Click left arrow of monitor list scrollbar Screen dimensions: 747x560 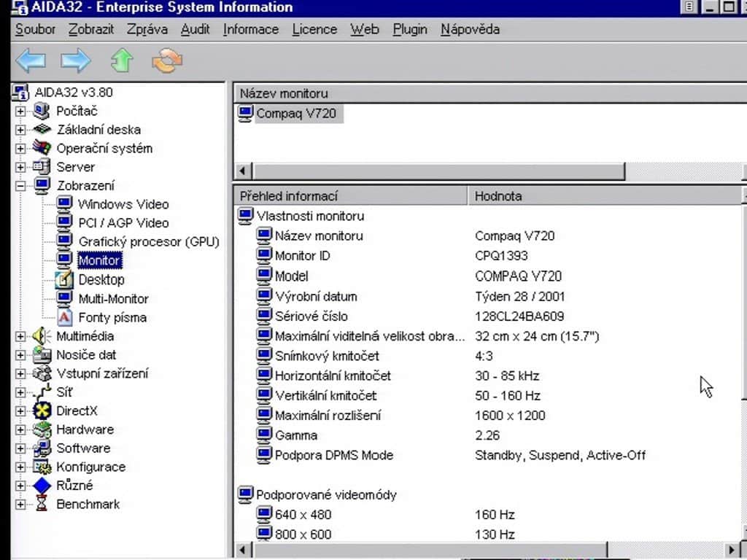(x=243, y=171)
